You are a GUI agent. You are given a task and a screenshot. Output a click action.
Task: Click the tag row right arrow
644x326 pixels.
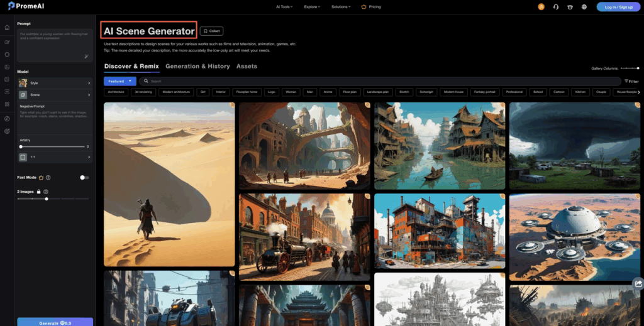639,92
